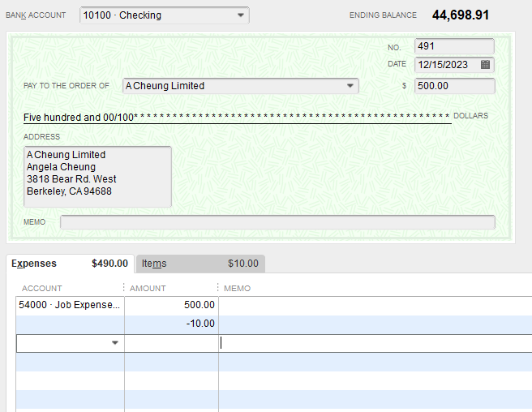Viewport: 532px width, 412px height.
Task: Click the empty account cell beside -10.00
Action: [x=70, y=324]
